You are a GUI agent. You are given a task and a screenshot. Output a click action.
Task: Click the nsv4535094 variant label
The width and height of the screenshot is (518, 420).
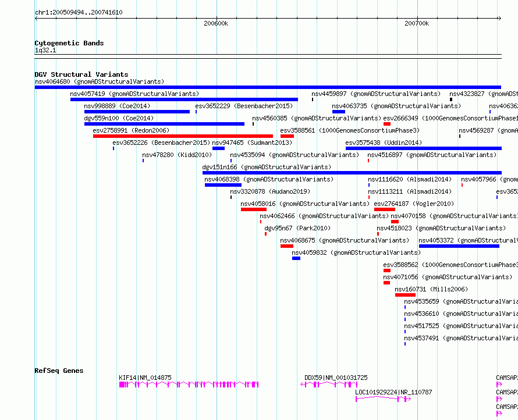pyautogui.click(x=295, y=155)
